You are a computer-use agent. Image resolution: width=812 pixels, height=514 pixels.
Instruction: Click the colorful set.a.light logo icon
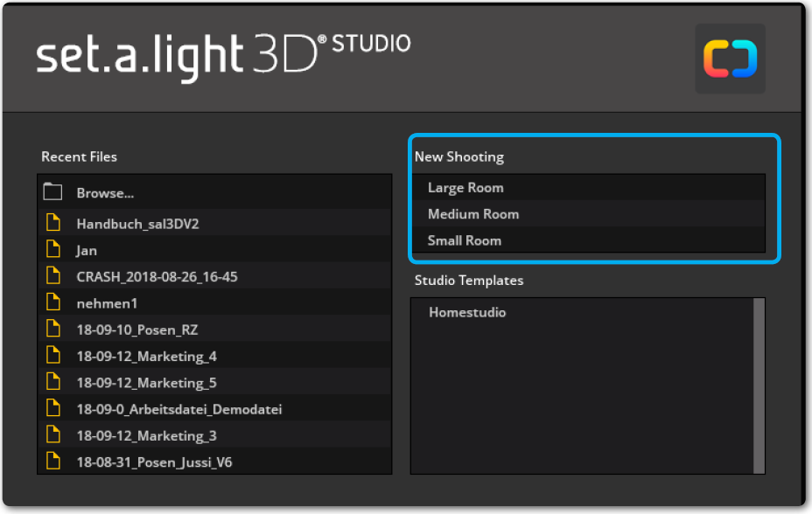(730, 59)
